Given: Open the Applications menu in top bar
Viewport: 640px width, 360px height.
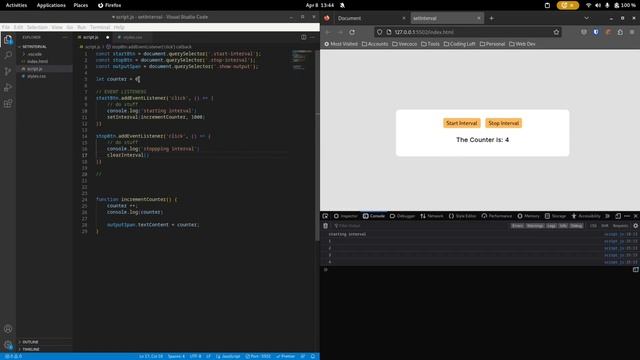Looking at the screenshot, I should (x=51, y=5).
